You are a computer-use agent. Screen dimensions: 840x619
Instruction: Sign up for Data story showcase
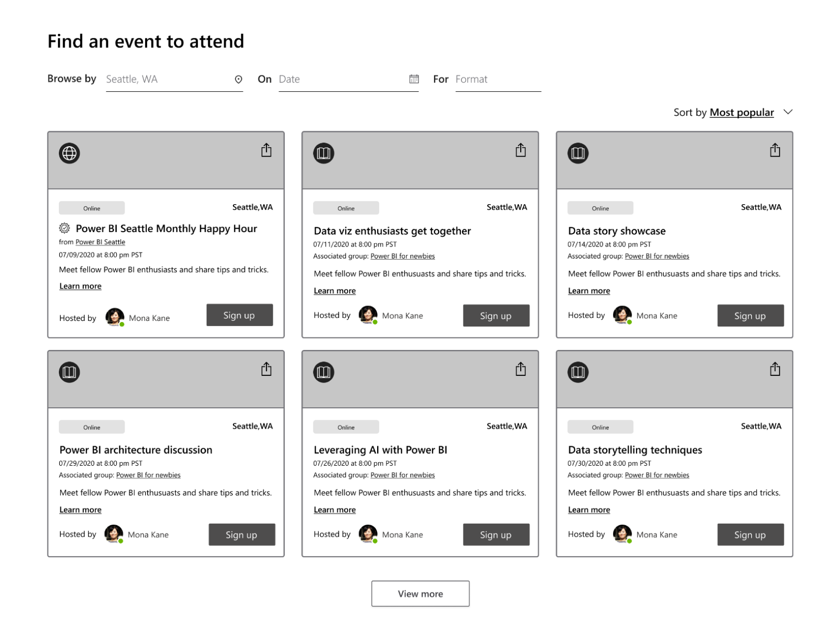click(x=750, y=315)
